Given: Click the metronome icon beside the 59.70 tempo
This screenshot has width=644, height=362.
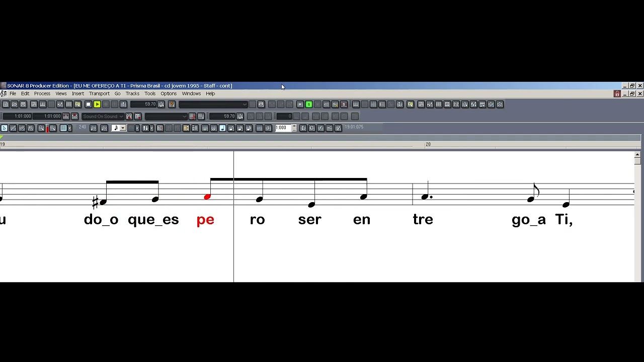Looking at the screenshot, I should click(161, 104).
